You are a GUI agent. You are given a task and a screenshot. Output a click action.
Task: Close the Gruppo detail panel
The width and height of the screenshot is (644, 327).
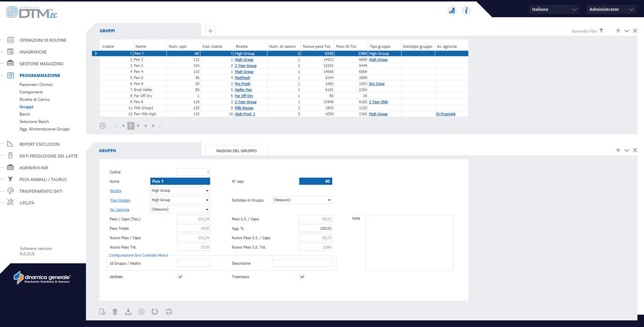pyautogui.click(x=635, y=150)
